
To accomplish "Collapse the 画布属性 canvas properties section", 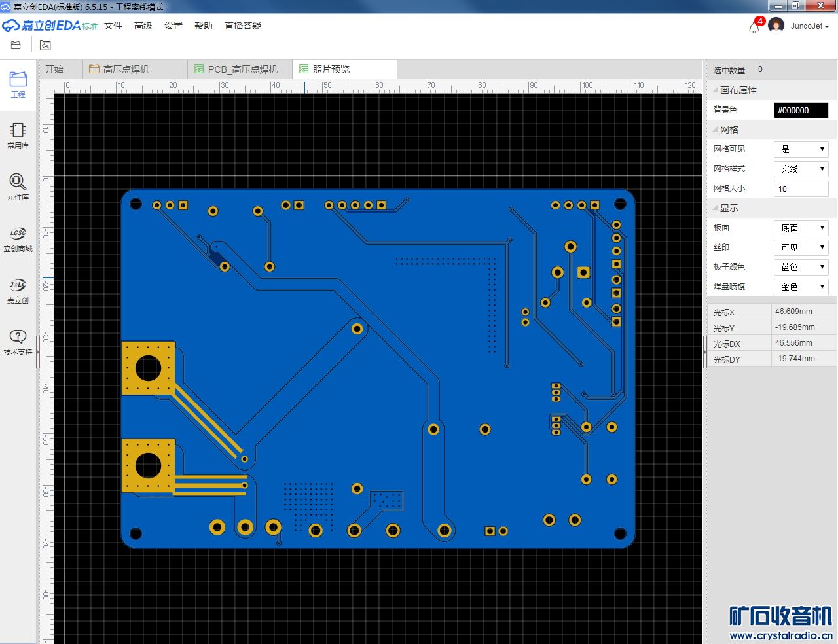I will (738, 90).
